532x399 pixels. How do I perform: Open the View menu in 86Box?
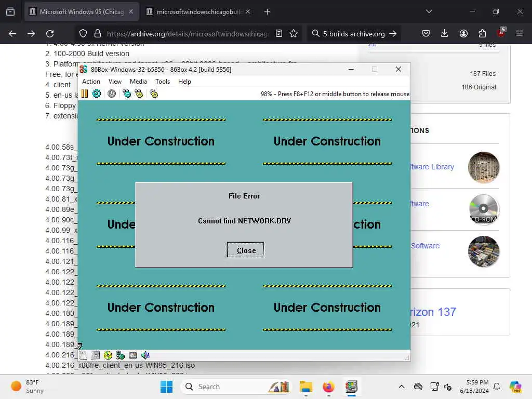click(x=115, y=82)
